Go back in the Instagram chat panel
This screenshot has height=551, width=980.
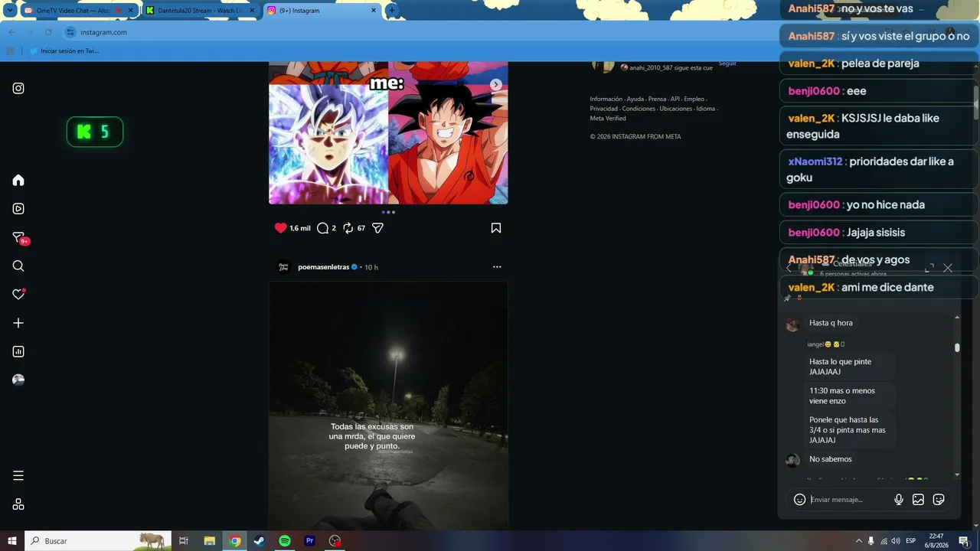789,268
